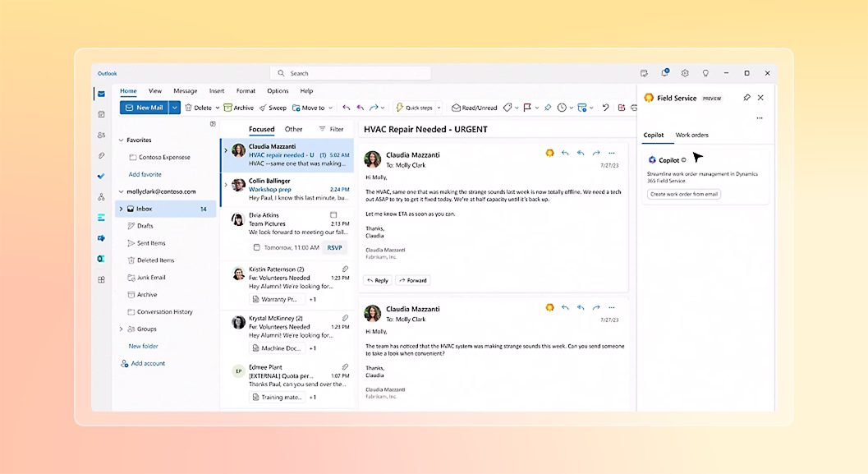
Task: Open the New Mail dropdown arrow
Action: click(174, 108)
